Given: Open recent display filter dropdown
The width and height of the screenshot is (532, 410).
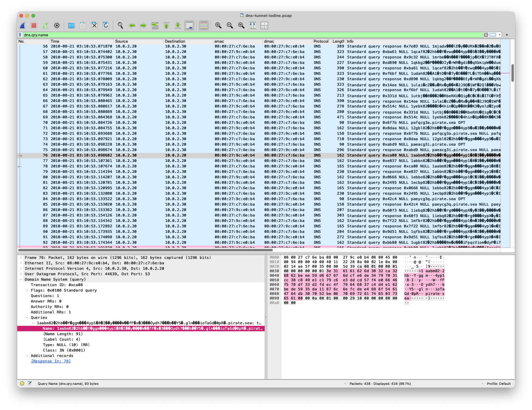Looking at the screenshot, I should coord(500,35).
